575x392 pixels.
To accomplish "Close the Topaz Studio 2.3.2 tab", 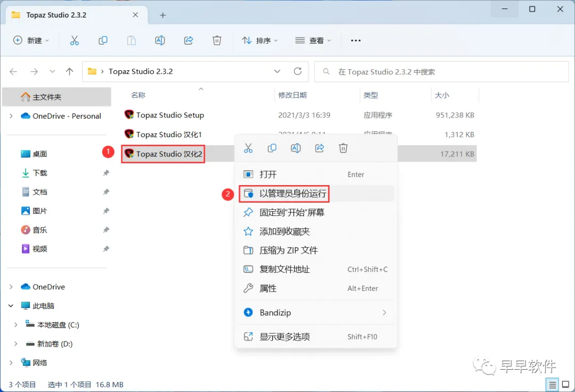I will 135,15.
